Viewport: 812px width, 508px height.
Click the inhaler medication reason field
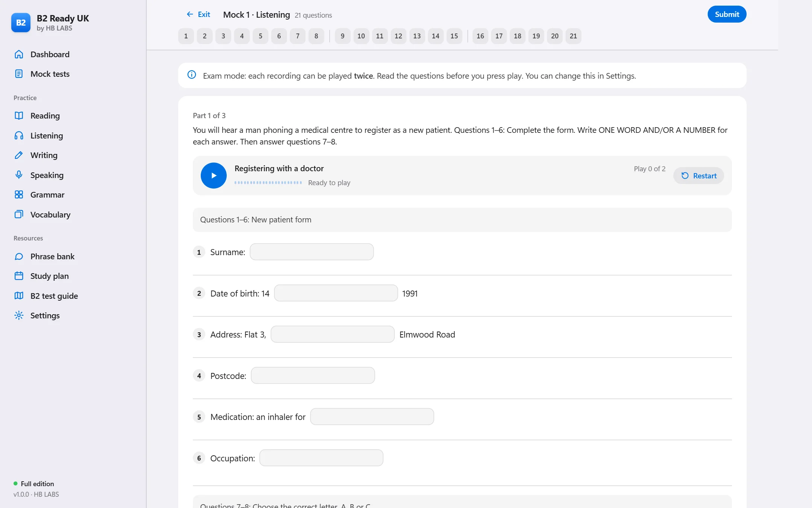tap(372, 417)
